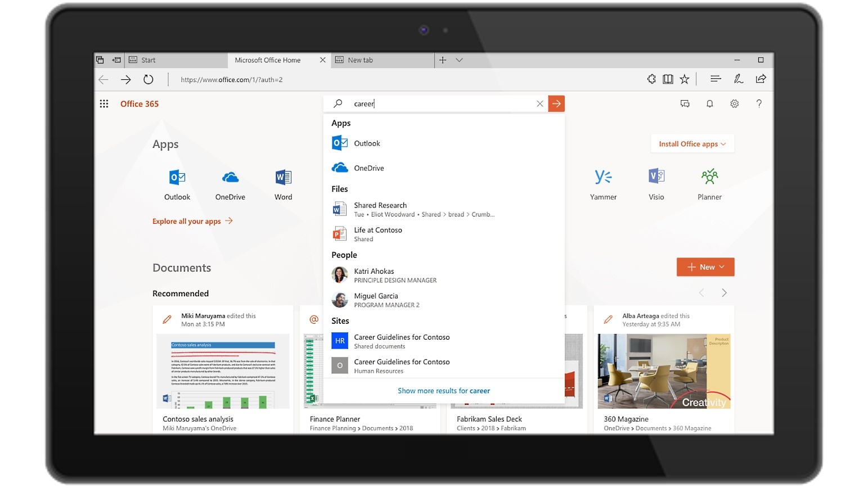Screen dimensions: 868x488
Task: Click the Fabrikam Sales Deck document title
Action: point(489,419)
